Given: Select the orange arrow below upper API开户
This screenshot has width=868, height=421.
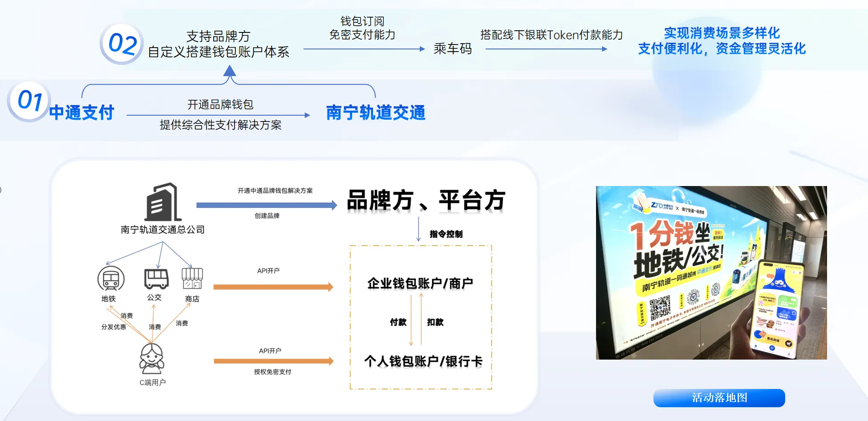Looking at the screenshot, I should (x=273, y=287).
